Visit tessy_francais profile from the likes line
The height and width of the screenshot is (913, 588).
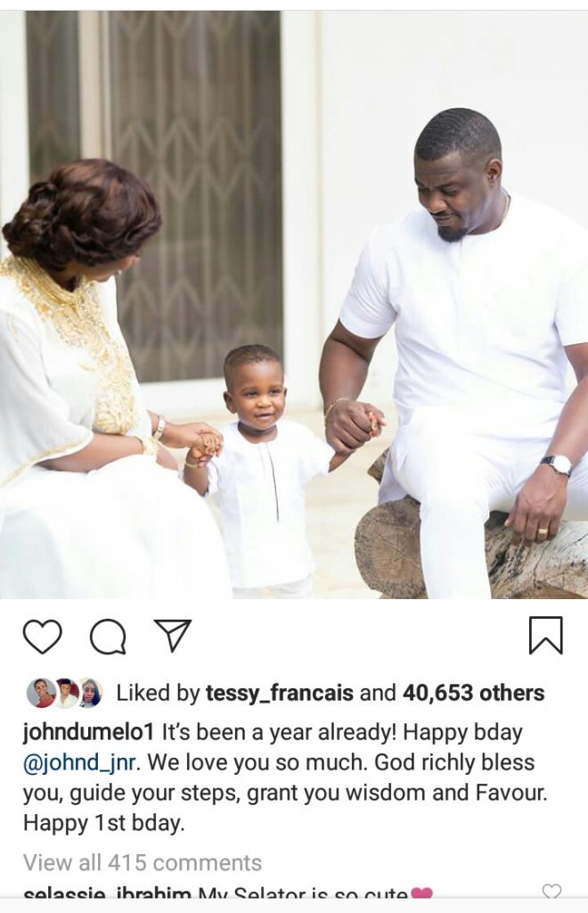(x=279, y=693)
